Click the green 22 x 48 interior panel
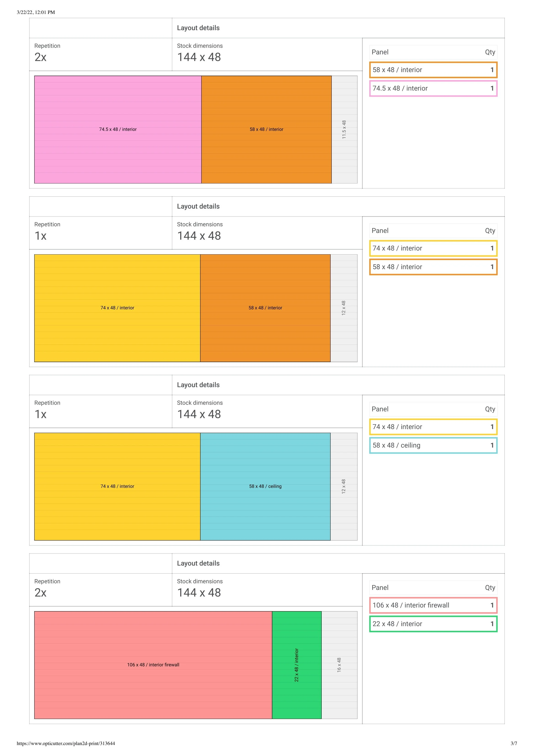Viewport: 534px width, 756px height. click(x=296, y=665)
